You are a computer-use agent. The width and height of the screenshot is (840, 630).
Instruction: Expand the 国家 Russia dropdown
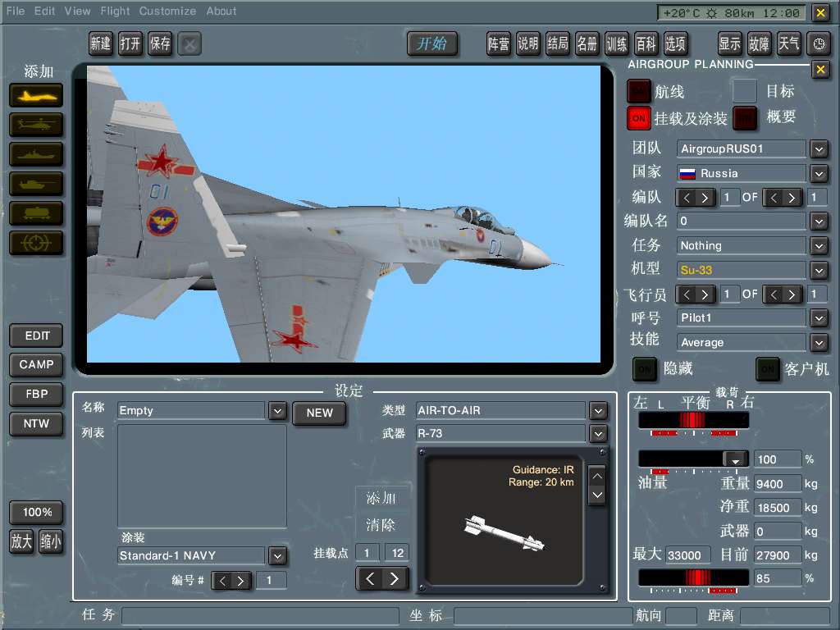coord(819,174)
